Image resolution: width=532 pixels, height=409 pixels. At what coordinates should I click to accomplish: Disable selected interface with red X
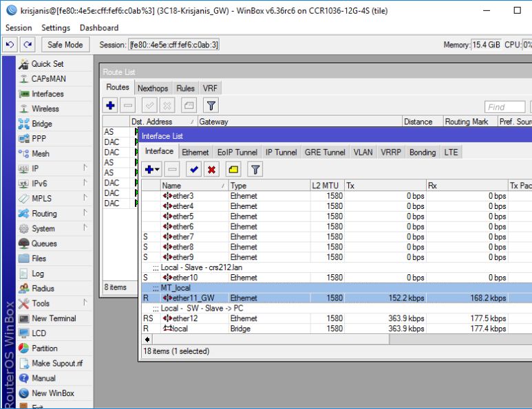211,169
